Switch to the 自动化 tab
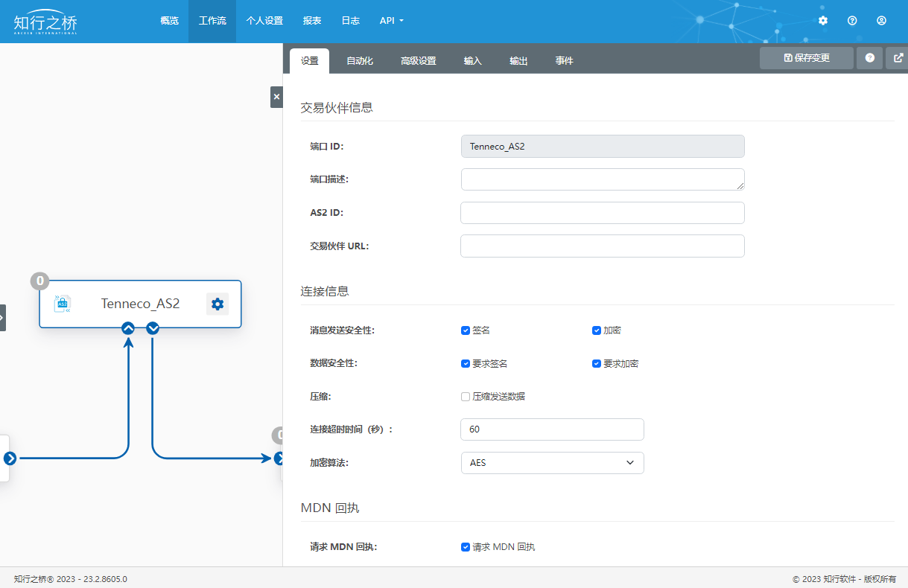 click(359, 61)
